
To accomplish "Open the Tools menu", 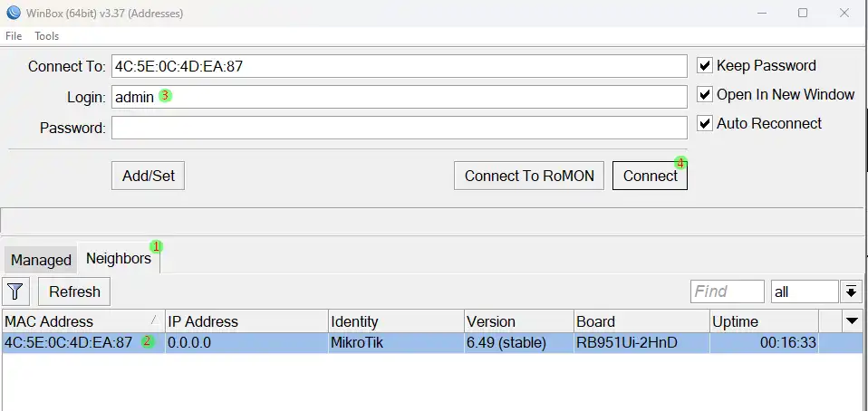I will 47,36.
